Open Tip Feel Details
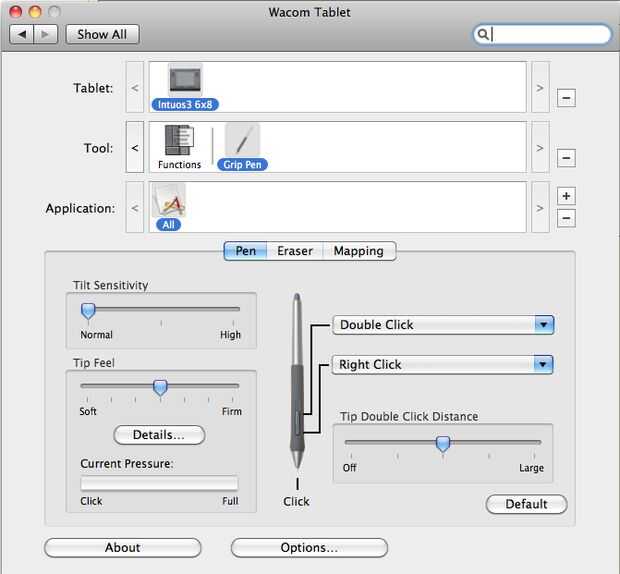Screen dimensions: 620x574 (159, 435)
